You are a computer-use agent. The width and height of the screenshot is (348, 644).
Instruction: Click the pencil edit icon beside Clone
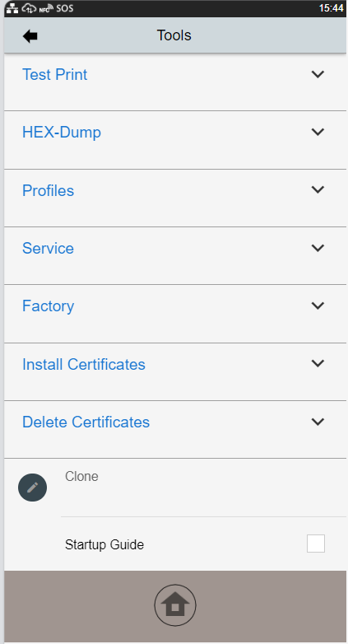point(32,487)
